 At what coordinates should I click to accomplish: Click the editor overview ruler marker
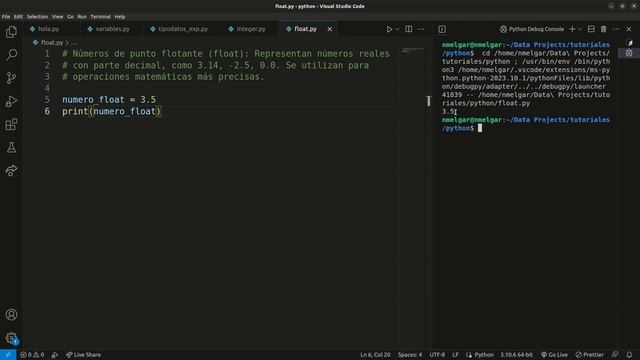click(429, 101)
